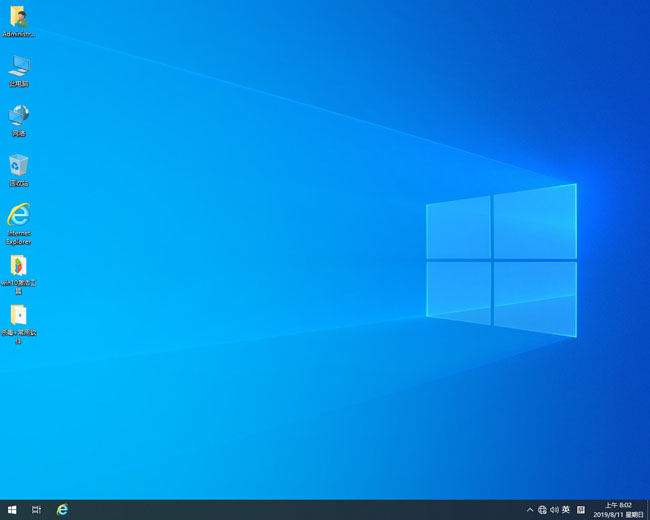Switch input language via 英 indicator
650x520 pixels.
(566, 510)
